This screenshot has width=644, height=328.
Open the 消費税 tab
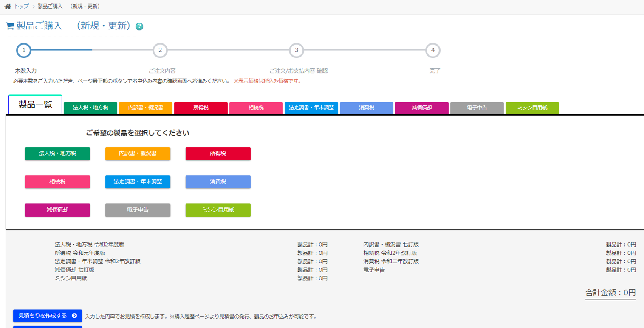point(366,108)
